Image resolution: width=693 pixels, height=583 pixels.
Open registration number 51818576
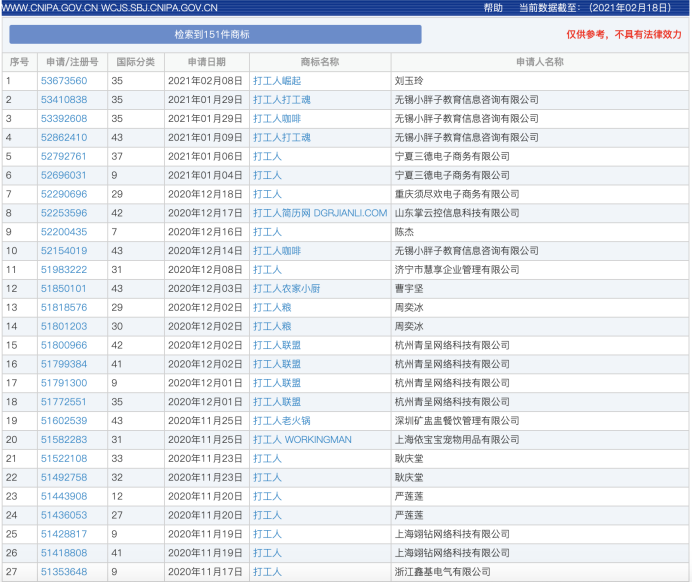tap(64, 308)
